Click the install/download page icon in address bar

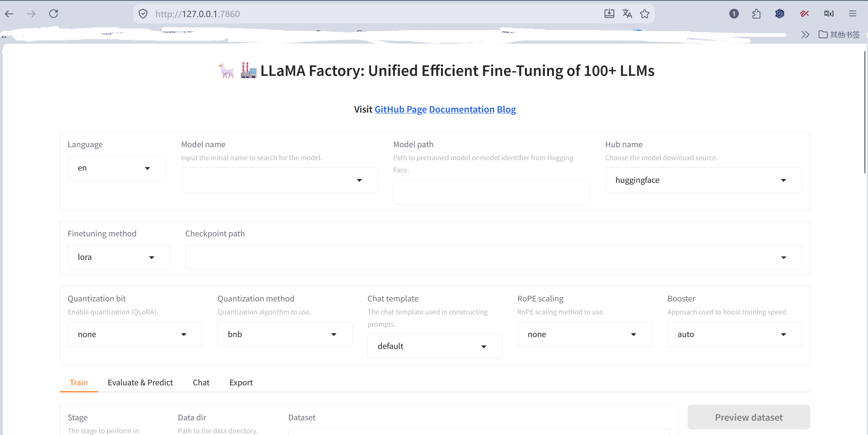(609, 14)
